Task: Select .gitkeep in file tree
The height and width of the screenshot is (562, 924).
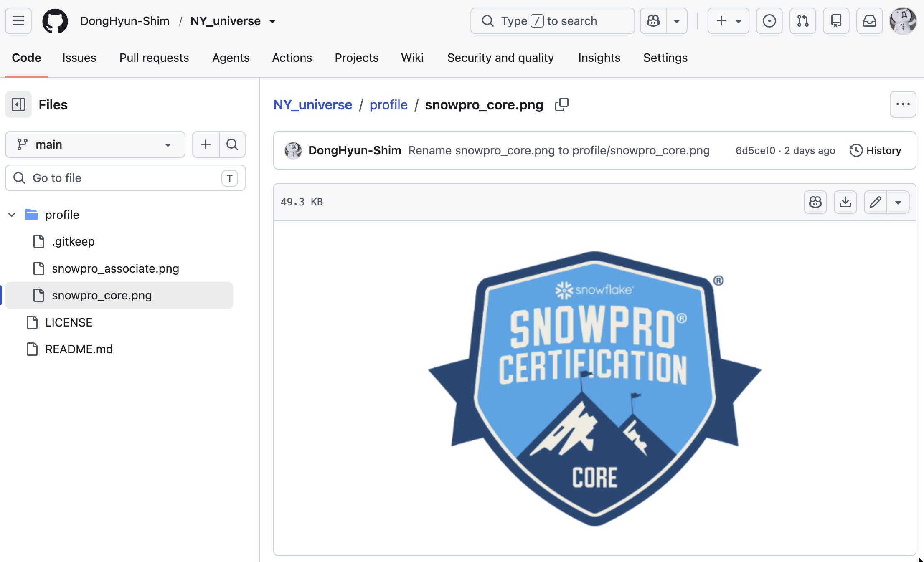Action: click(74, 241)
